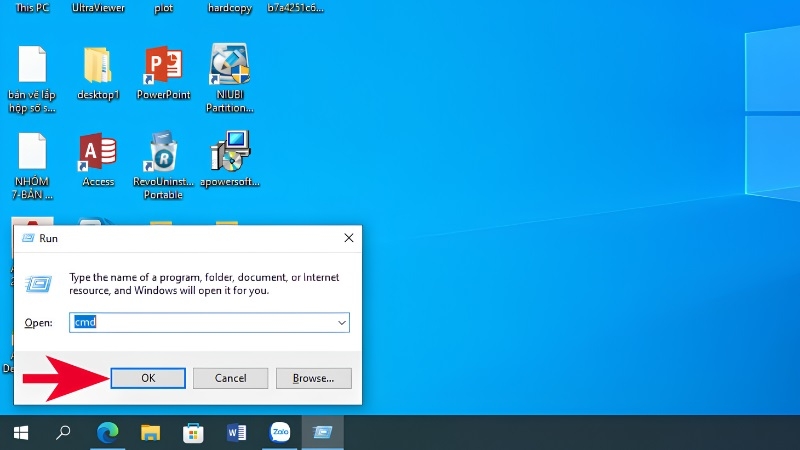Screen dimensions: 800x450
Task: Open File Explorer from taskbar
Action: (151, 433)
